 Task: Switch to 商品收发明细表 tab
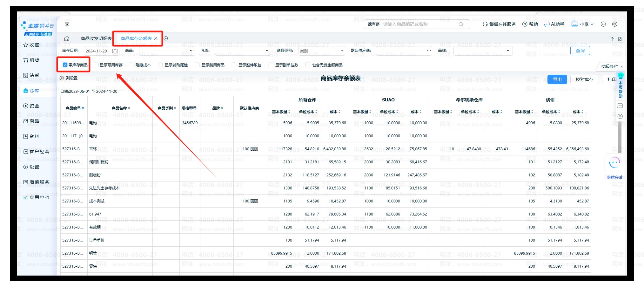pyautogui.click(x=96, y=38)
